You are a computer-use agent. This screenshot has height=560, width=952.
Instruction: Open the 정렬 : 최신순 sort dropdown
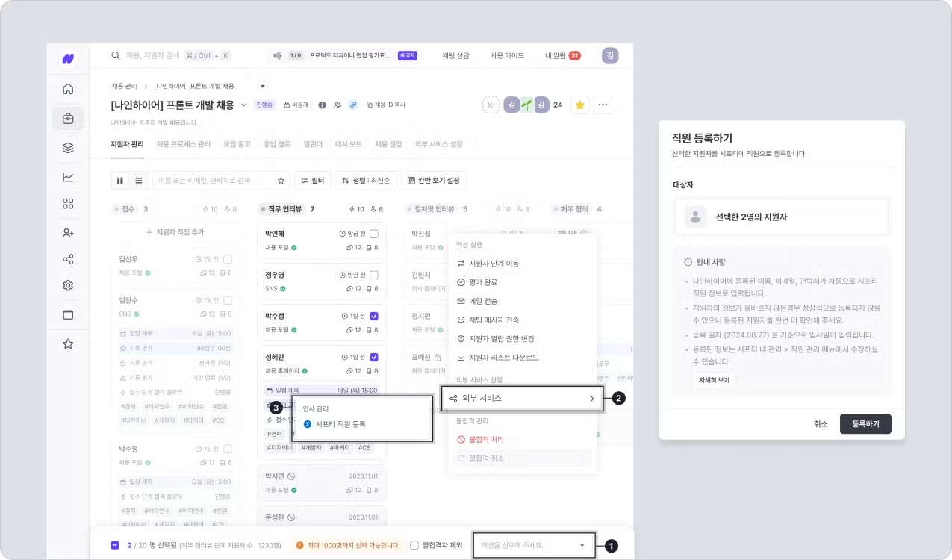366,180
